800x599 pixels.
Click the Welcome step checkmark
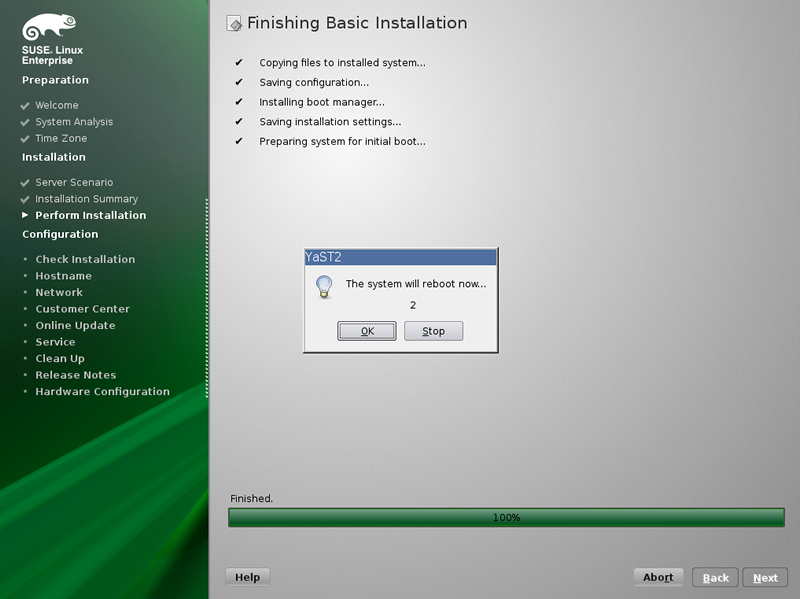[24, 106]
